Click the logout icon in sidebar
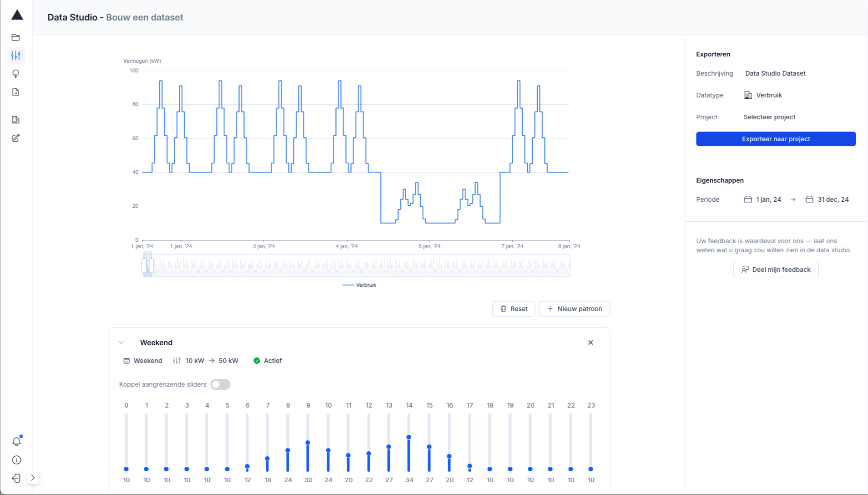 point(16,478)
